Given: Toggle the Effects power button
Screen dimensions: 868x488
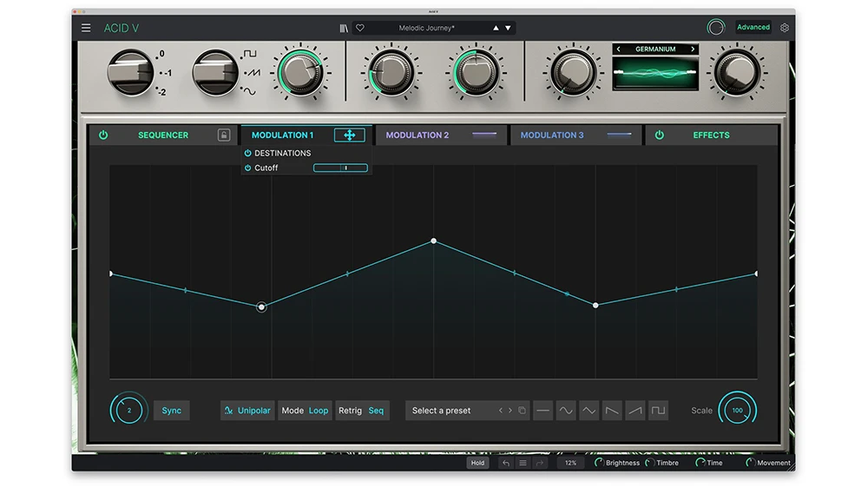Looking at the screenshot, I should pos(659,135).
